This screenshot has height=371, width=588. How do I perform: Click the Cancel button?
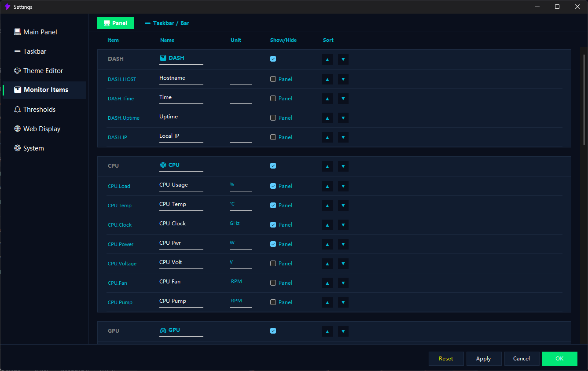point(522,359)
